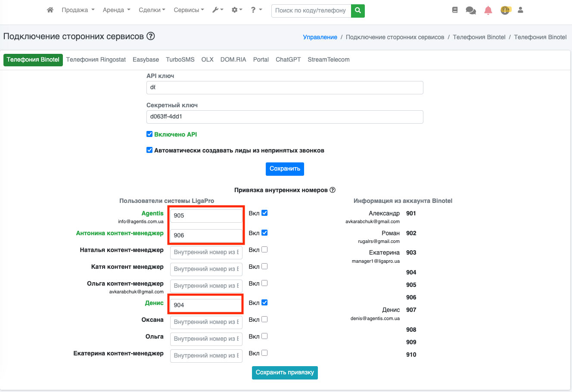Click the red notification bell
The height and width of the screenshot is (392, 572).
pos(488,10)
